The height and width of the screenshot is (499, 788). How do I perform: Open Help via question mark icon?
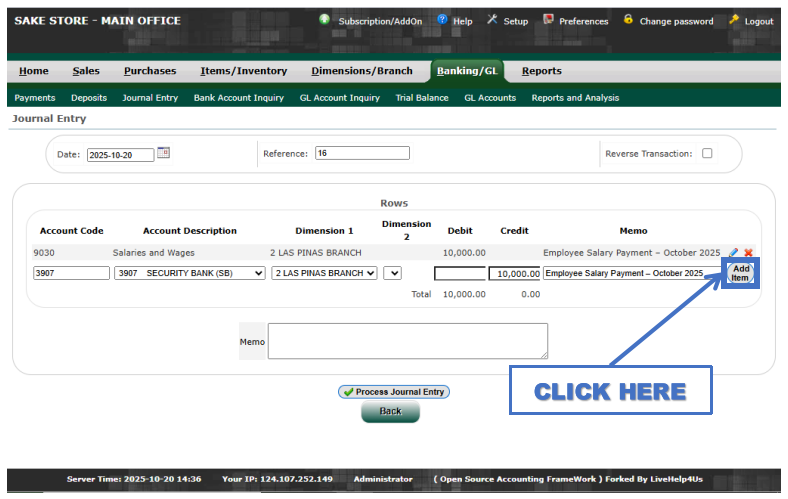click(x=442, y=20)
